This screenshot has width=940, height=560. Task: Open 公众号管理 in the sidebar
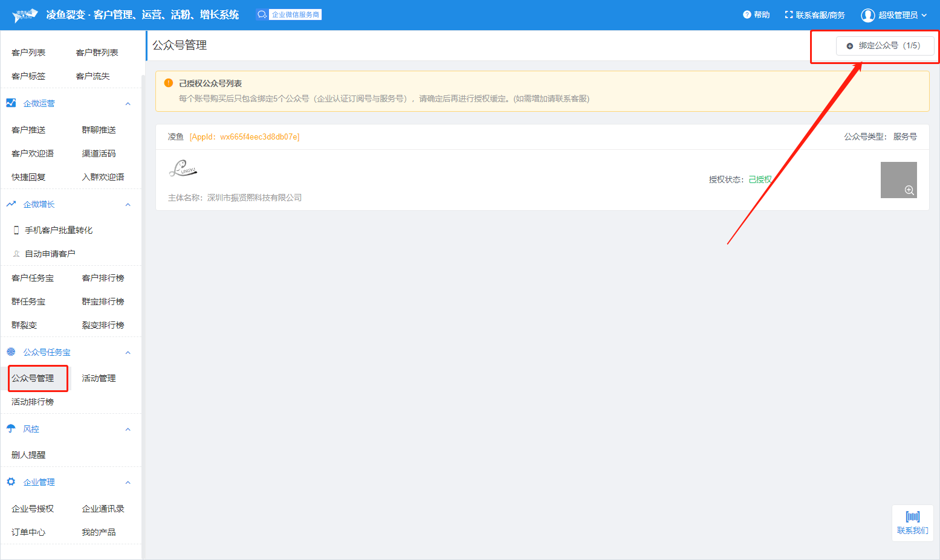pos(33,378)
